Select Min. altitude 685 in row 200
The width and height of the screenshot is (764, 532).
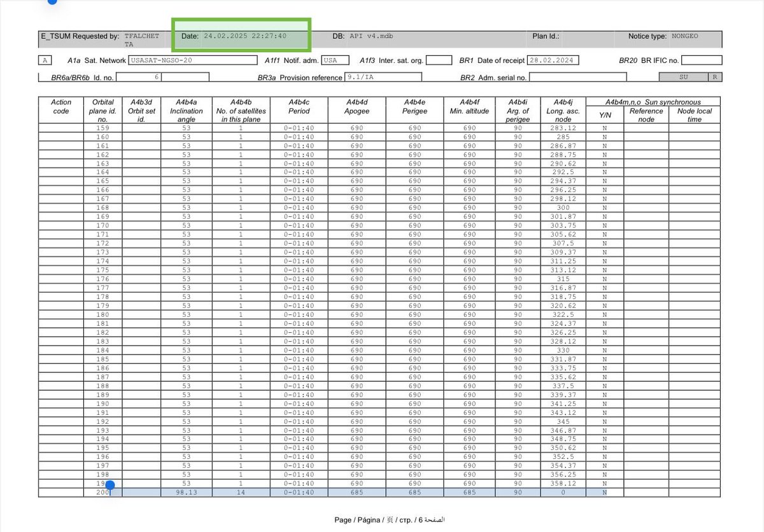coord(469,493)
